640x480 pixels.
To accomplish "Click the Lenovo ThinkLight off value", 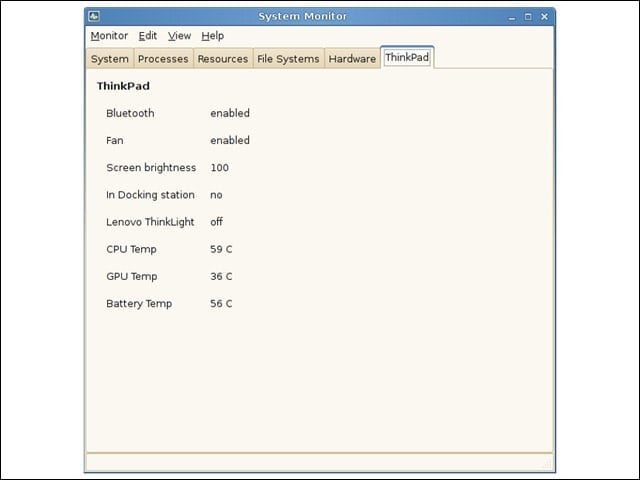I will [216, 222].
